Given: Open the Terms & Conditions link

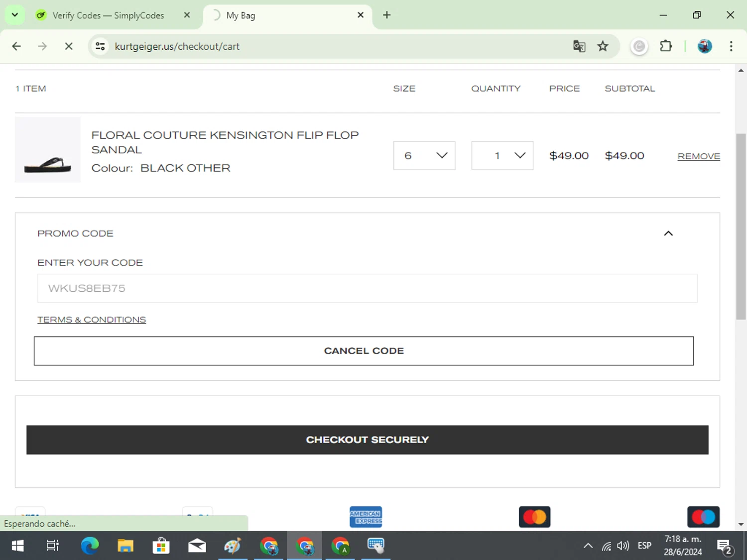Looking at the screenshot, I should (x=92, y=320).
